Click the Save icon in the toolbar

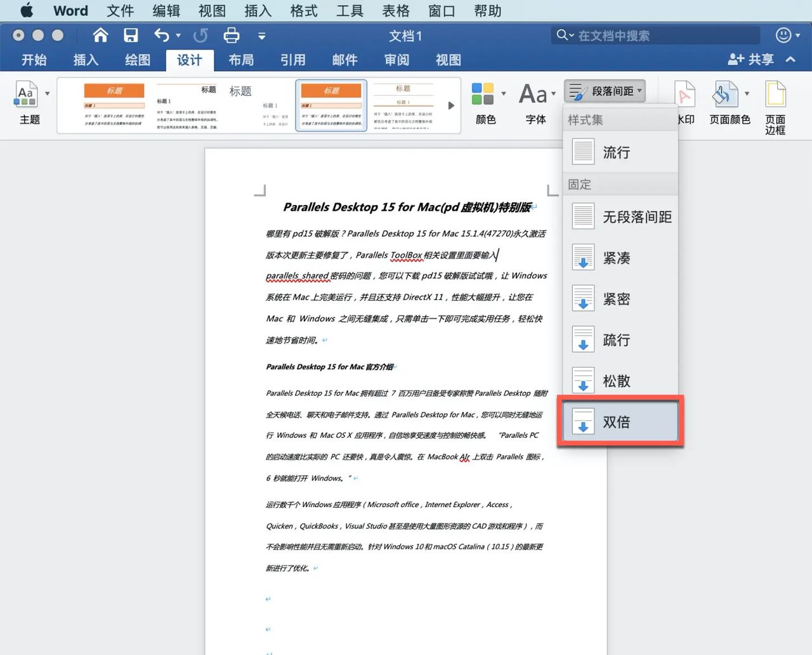tap(131, 36)
